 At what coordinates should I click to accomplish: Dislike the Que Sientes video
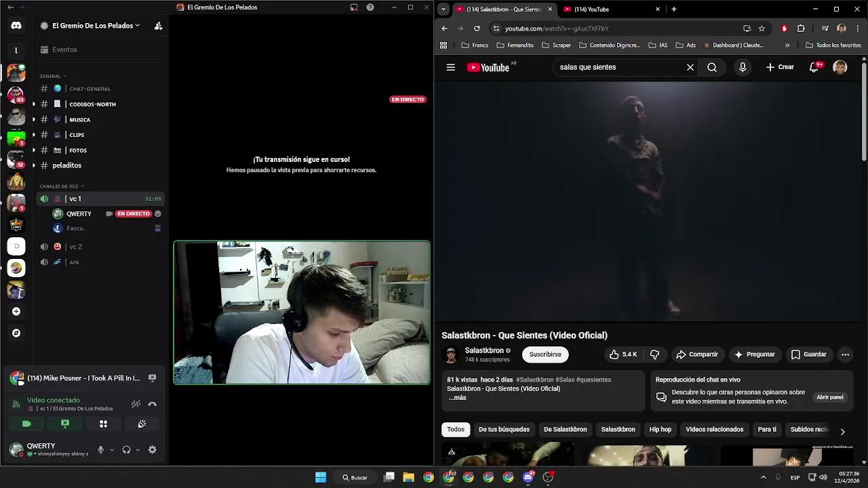click(654, 354)
